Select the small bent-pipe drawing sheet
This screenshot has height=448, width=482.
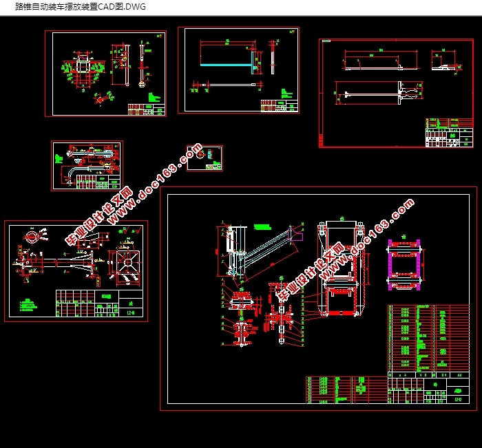pos(87,166)
